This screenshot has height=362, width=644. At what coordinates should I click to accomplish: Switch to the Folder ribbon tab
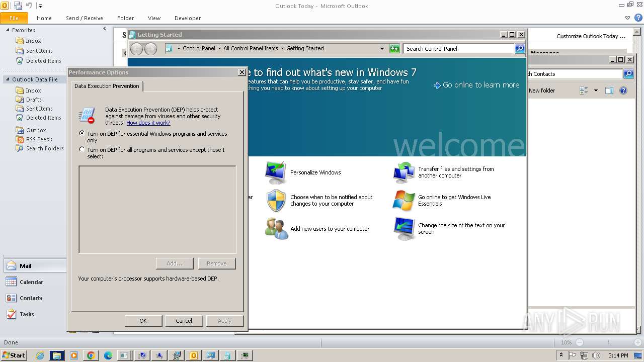[126, 18]
